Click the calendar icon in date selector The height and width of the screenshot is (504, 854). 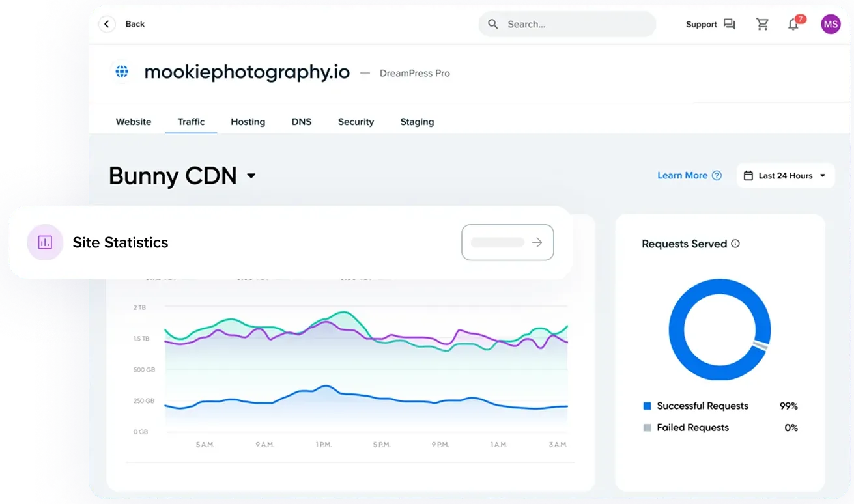click(748, 176)
